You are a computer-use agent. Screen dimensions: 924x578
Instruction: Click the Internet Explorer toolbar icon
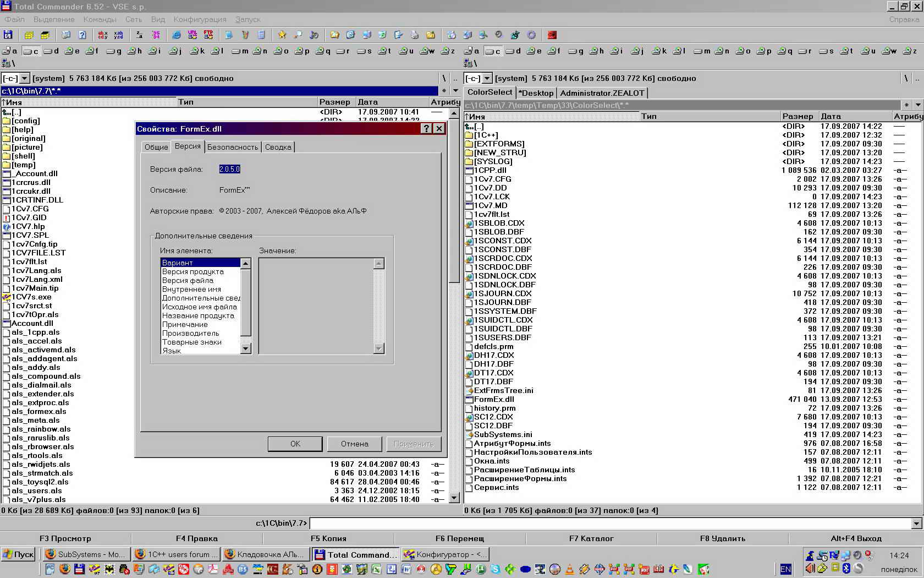coord(176,35)
